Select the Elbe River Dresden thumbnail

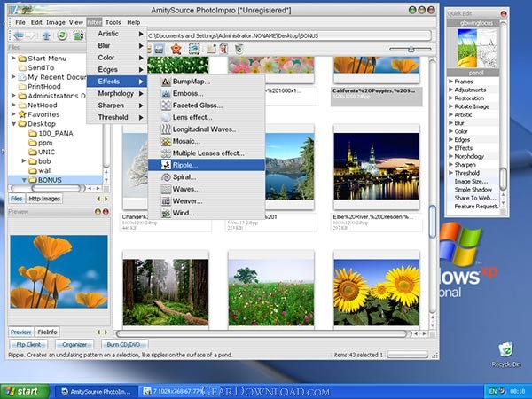[376, 167]
